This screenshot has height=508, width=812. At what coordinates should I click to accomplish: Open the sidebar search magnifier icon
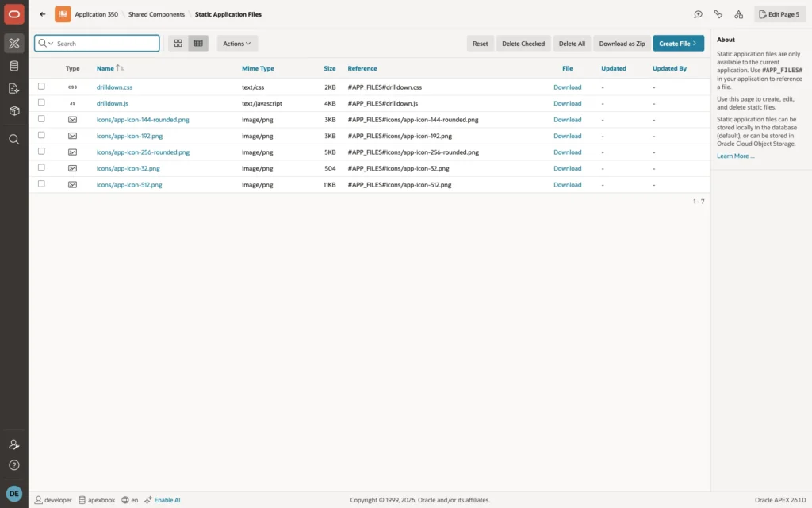(14, 140)
